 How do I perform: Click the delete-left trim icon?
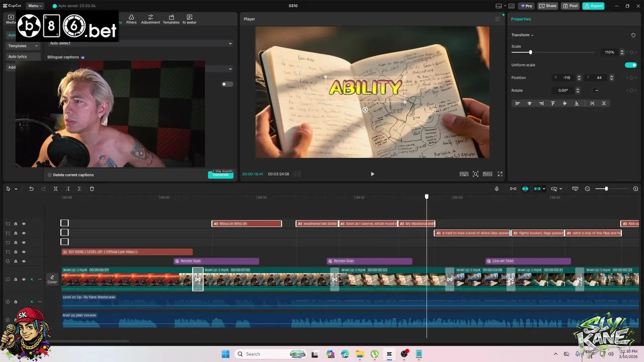click(x=67, y=189)
